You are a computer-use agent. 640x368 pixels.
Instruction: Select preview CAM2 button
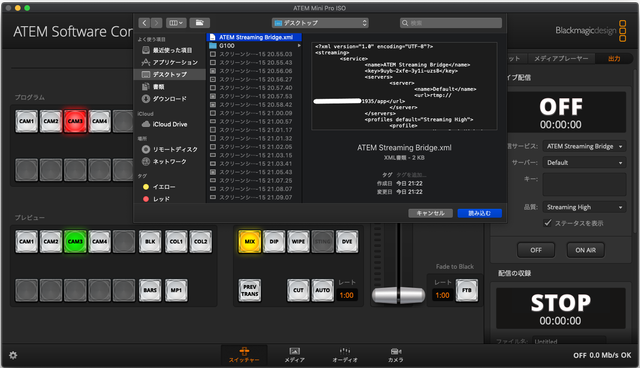pos(51,242)
